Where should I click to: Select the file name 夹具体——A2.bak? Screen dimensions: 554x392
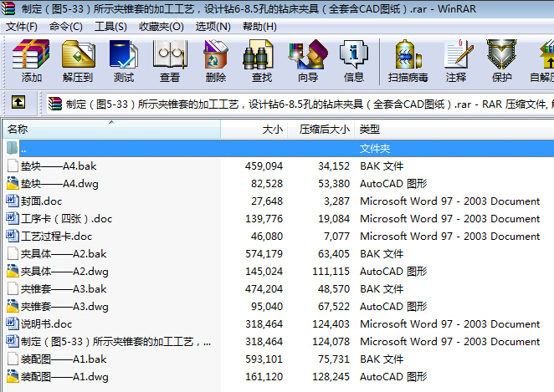point(64,254)
